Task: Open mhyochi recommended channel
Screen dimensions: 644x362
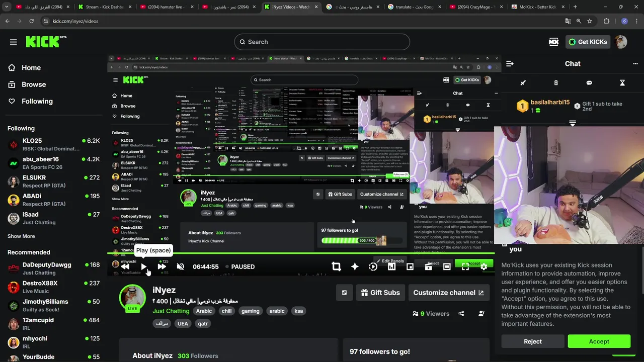Action: coord(54,342)
